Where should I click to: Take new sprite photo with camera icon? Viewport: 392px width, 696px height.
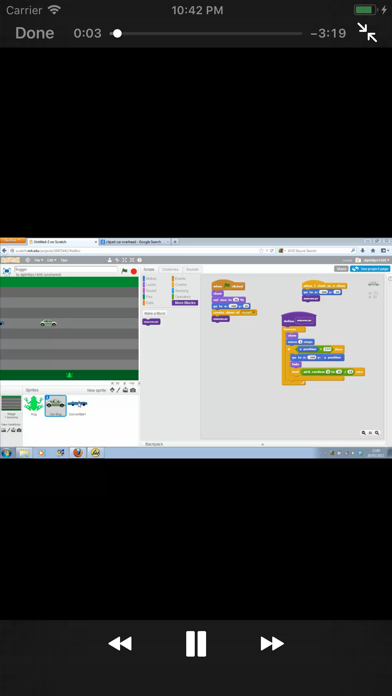point(133,390)
